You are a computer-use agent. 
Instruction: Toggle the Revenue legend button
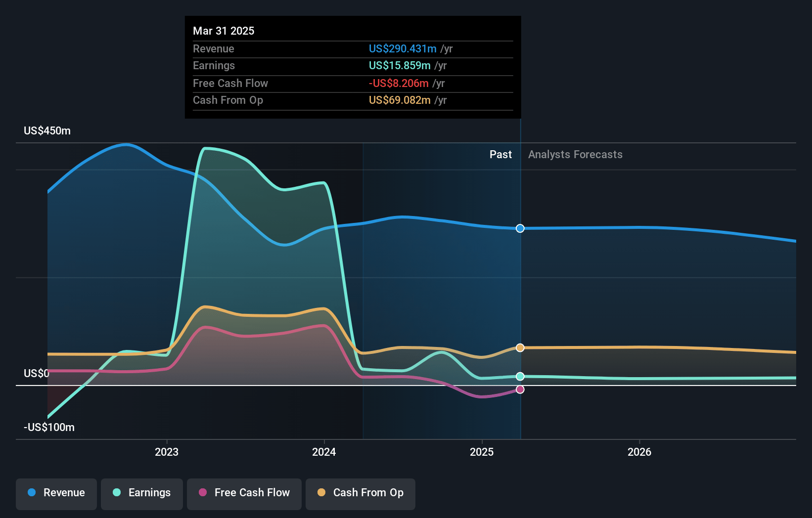pyautogui.click(x=56, y=494)
